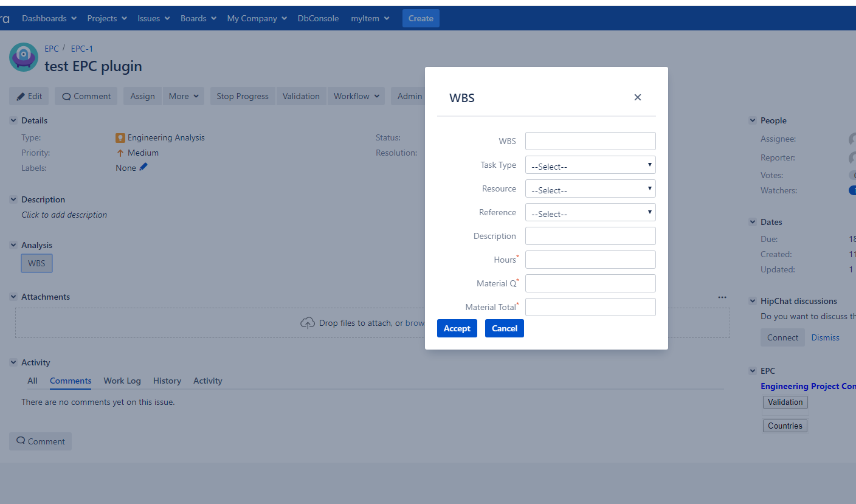This screenshot has height=504, width=856.
Task: Click the Dismiss link under HipChat discussions
Action: (825, 337)
